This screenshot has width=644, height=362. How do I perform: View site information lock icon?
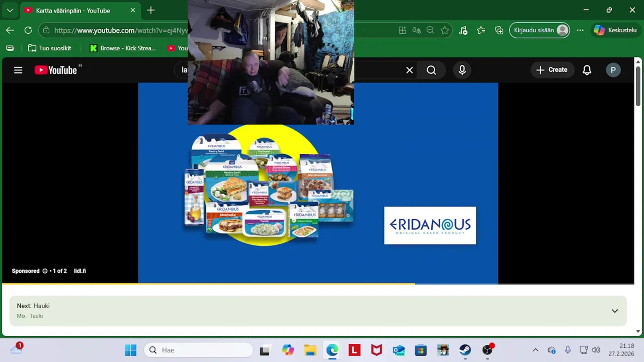46,30
